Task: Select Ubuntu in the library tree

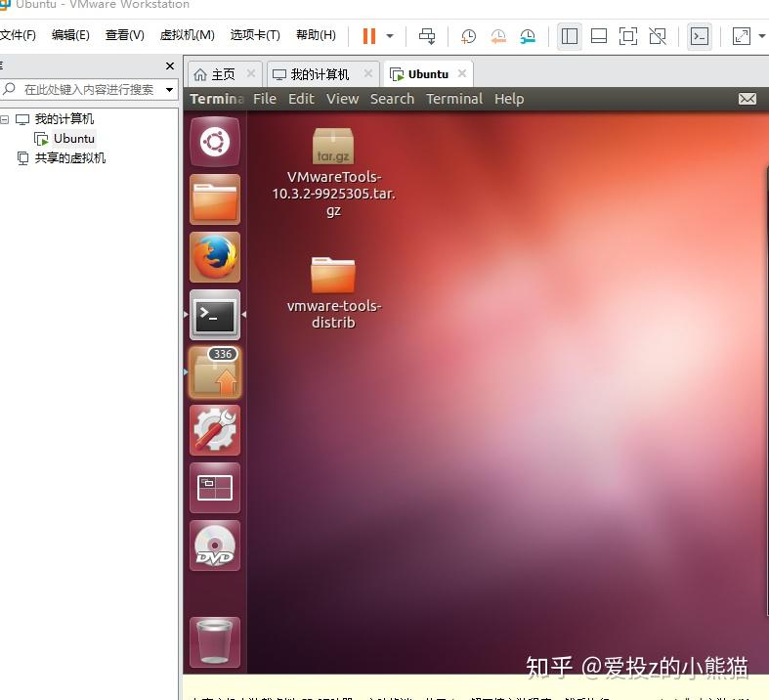Action: point(74,139)
